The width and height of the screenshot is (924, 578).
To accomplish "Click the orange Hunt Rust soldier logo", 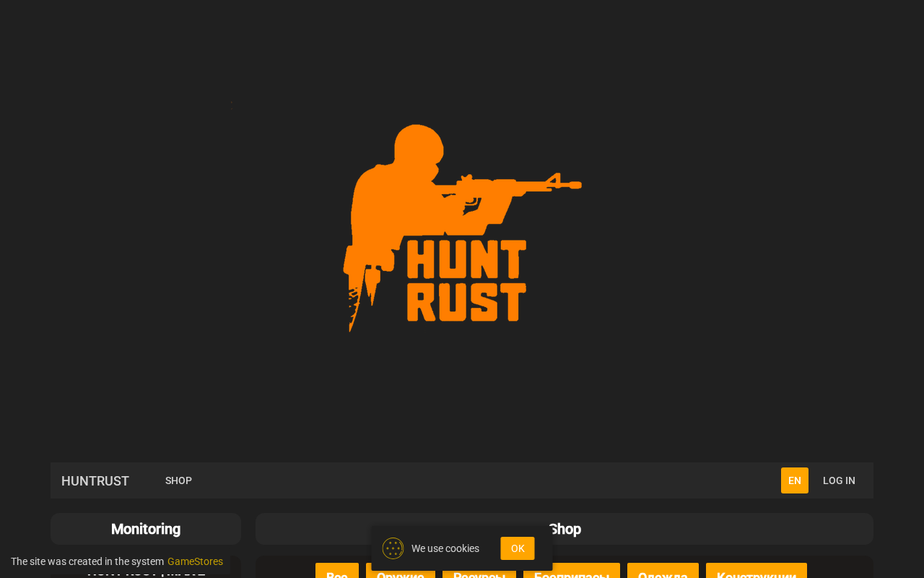I will coord(462,228).
